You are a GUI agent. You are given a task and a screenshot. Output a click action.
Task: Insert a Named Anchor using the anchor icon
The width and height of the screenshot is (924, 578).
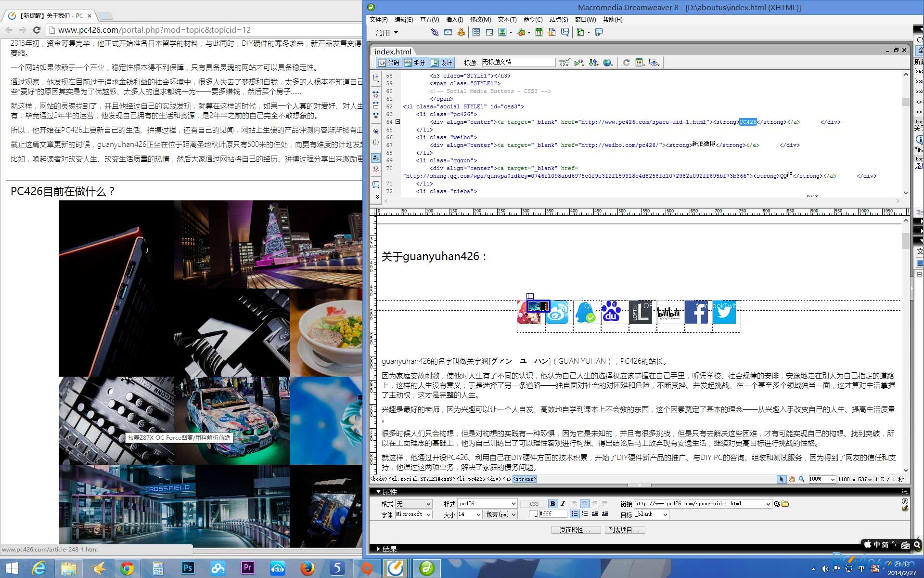(x=461, y=32)
